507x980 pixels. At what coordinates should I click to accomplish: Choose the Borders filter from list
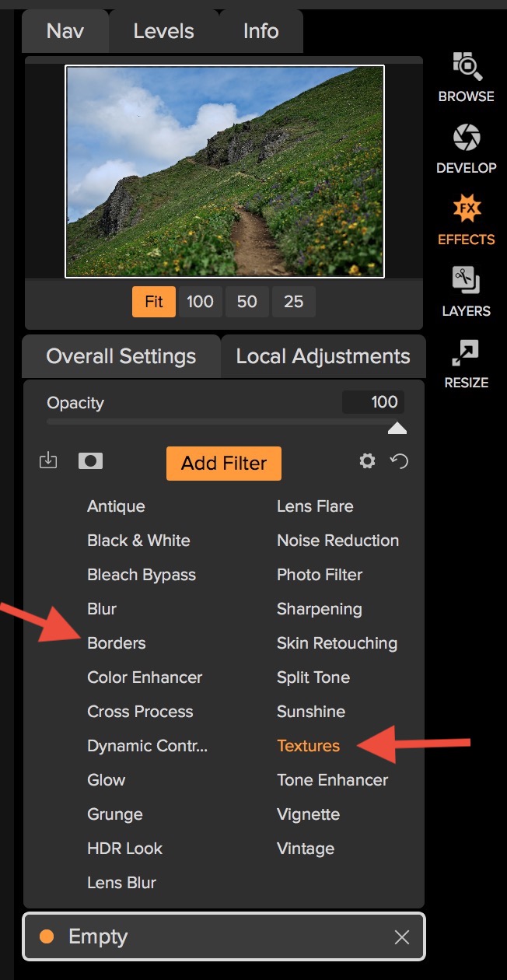tap(116, 643)
